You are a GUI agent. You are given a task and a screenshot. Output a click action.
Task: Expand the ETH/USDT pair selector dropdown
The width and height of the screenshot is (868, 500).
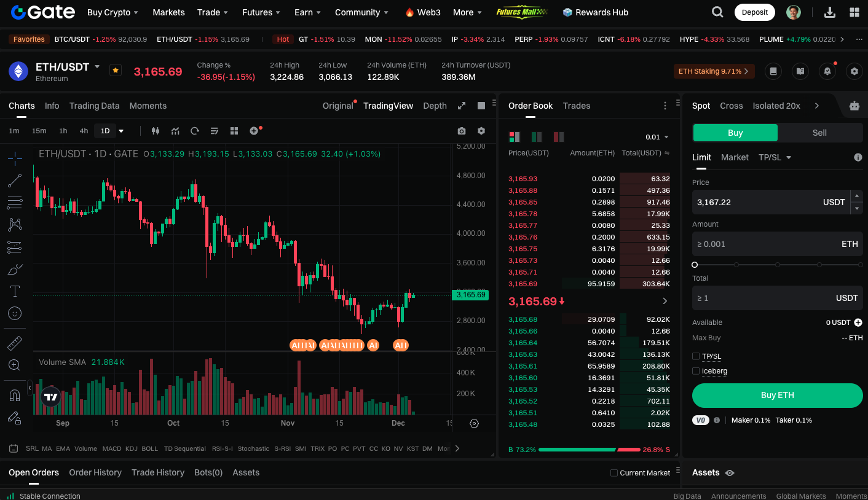click(97, 66)
